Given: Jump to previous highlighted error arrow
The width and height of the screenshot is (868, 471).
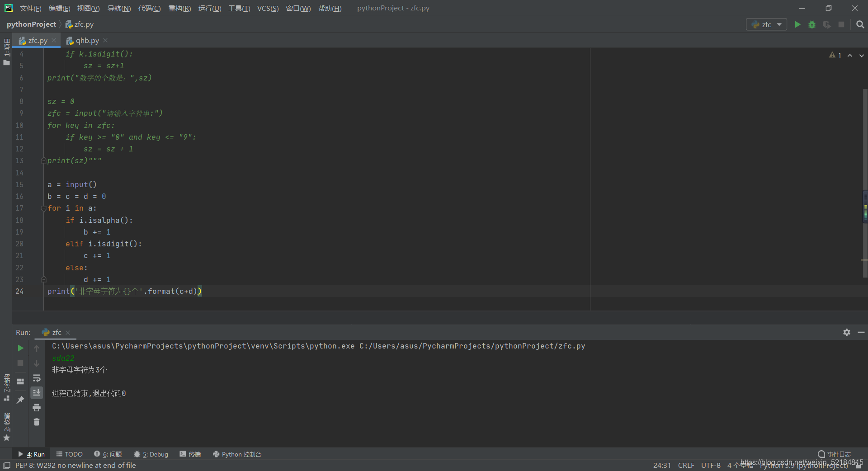Looking at the screenshot, I should (850, 55).
